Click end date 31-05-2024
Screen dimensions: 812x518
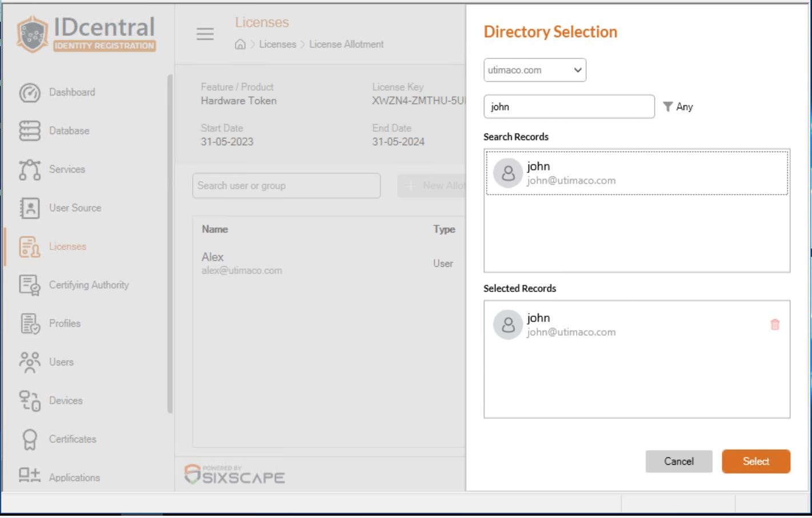click(398, 142)
